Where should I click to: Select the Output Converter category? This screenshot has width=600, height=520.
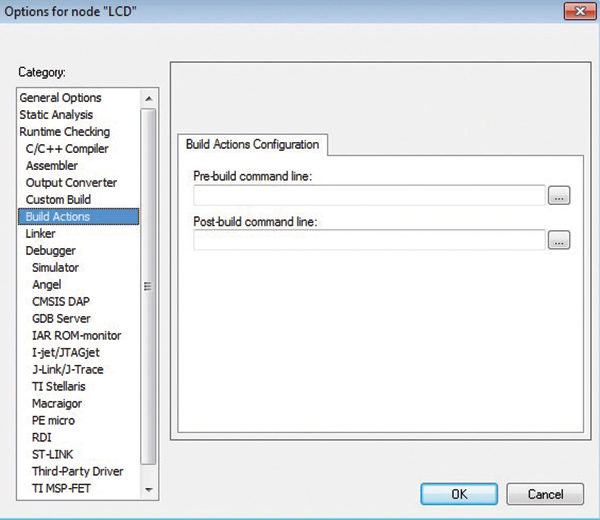(x=71, y=183)
